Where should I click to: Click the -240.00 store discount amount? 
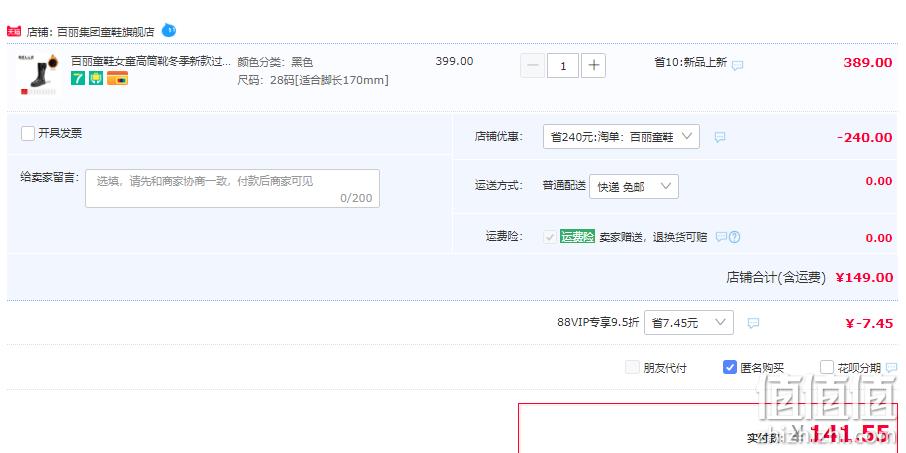864,138
